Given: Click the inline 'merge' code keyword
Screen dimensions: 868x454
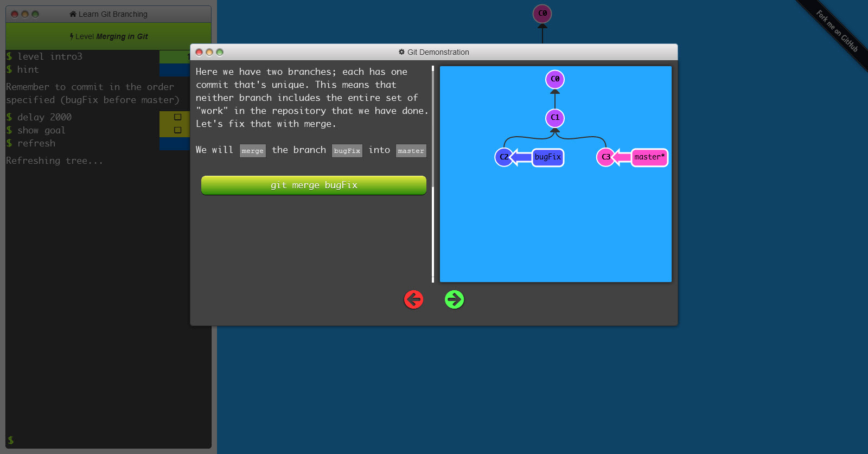Looking at the screenshot, I should (x=252, y=151).
